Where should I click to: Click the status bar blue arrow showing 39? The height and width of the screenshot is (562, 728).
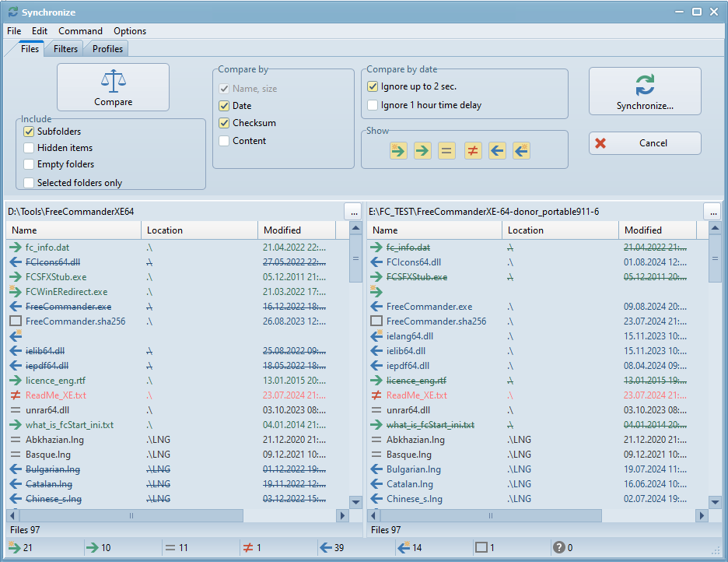(x=326, y=548)
